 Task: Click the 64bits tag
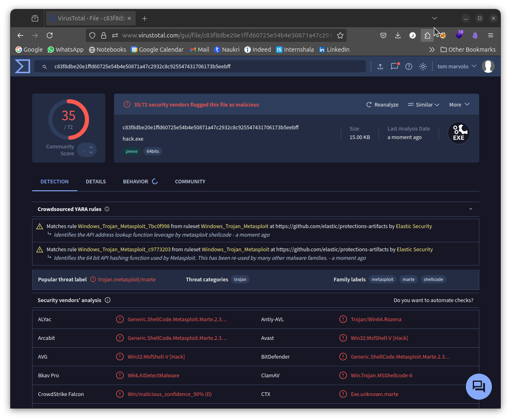coord(153,151)
